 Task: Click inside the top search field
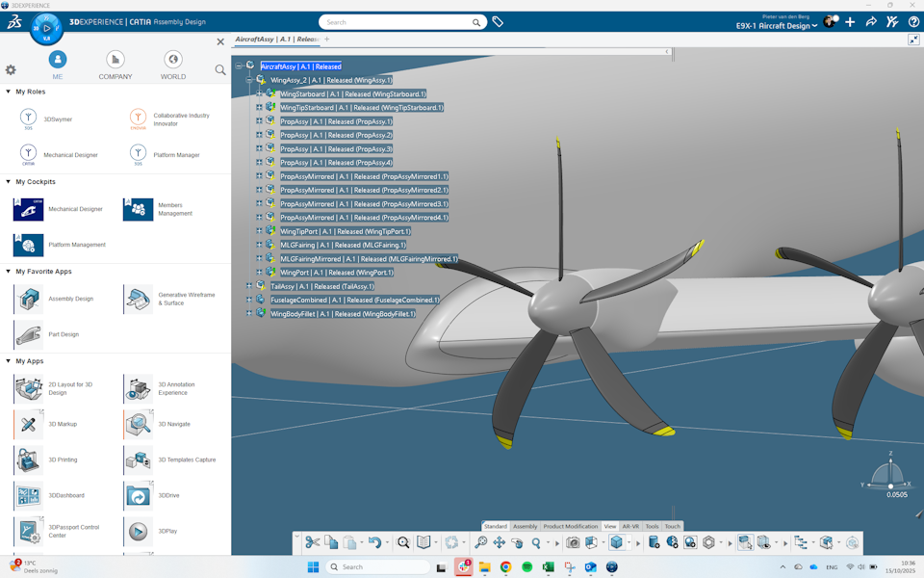395,20
